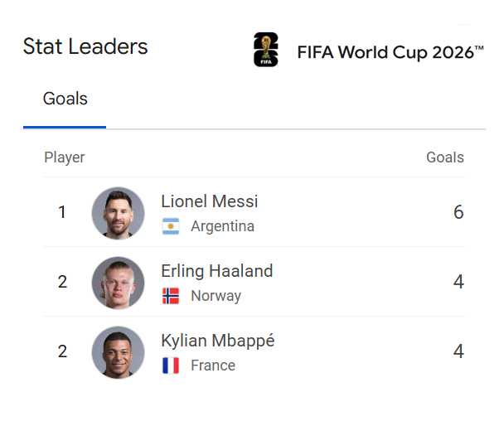Click the Argentina team label
504x426 pixels.
(x=223, y=226)
